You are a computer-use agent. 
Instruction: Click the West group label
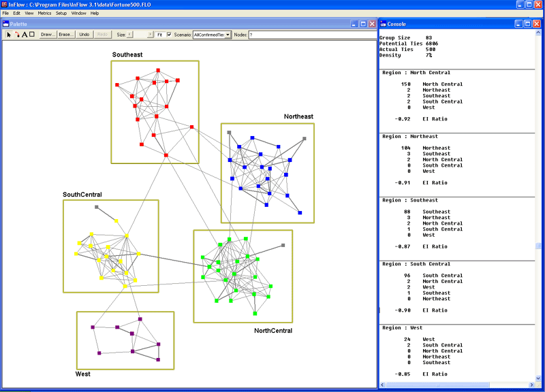(82, 374)
